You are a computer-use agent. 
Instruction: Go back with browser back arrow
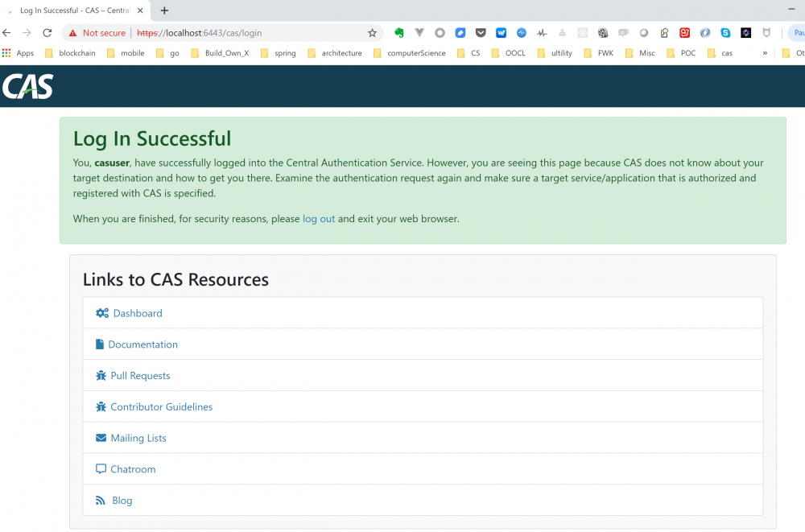click(x=6, y=33)
